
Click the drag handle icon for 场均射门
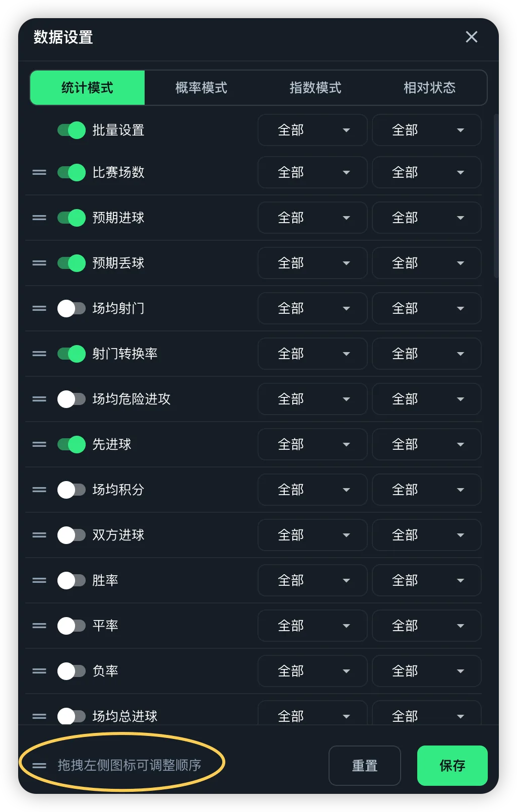point(39,308)
